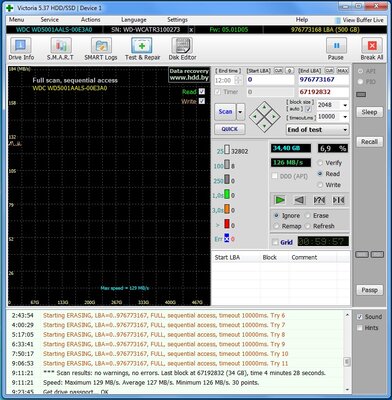Open the End of test dropdown
Image resolution: width=392 pixels, height=400 pixels.
point(317,130)
